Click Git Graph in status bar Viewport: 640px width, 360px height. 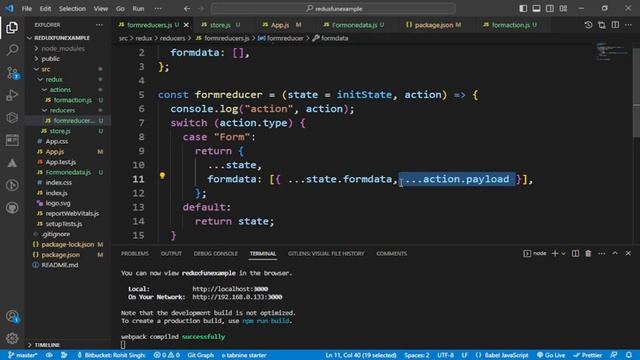coord(200,355)
